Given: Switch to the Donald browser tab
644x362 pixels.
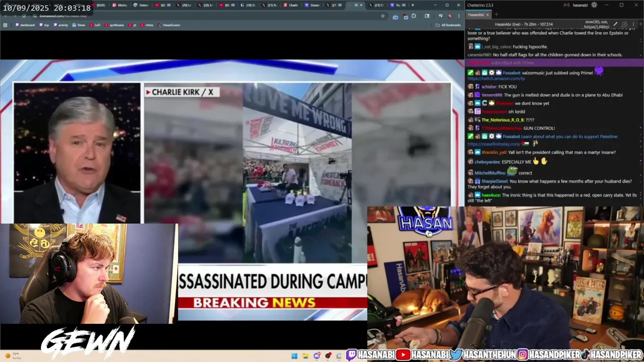Looking at the screenshot, I should coord(313,5).
